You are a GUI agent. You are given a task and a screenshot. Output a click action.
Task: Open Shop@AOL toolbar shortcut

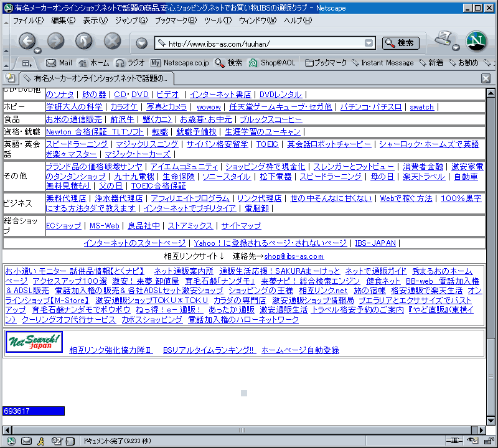point(272,63)
